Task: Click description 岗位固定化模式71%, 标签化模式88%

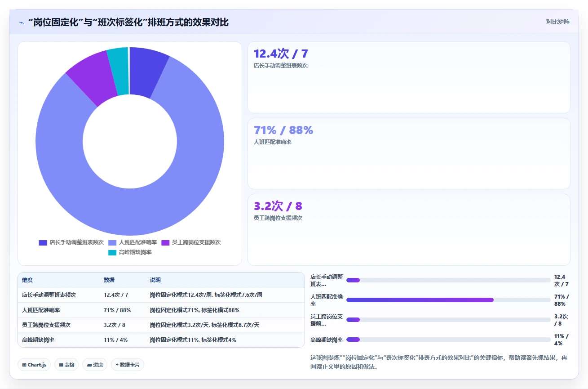Action: coord(195,310)
